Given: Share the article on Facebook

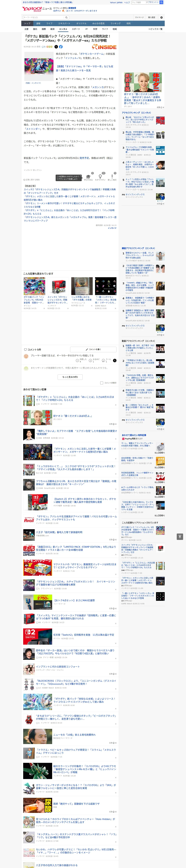Looking at the screenshot, I should tap(61, 47).
